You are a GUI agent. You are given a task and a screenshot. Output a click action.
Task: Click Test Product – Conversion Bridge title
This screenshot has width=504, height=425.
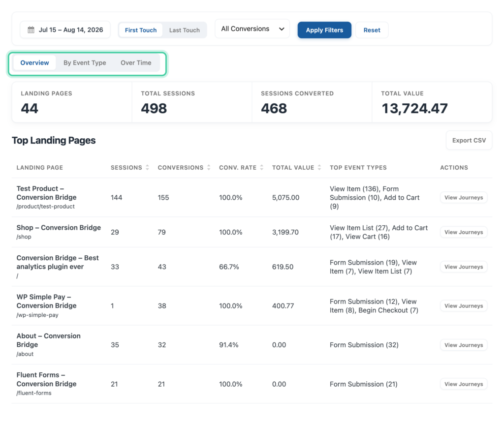(x=47, y=193)
